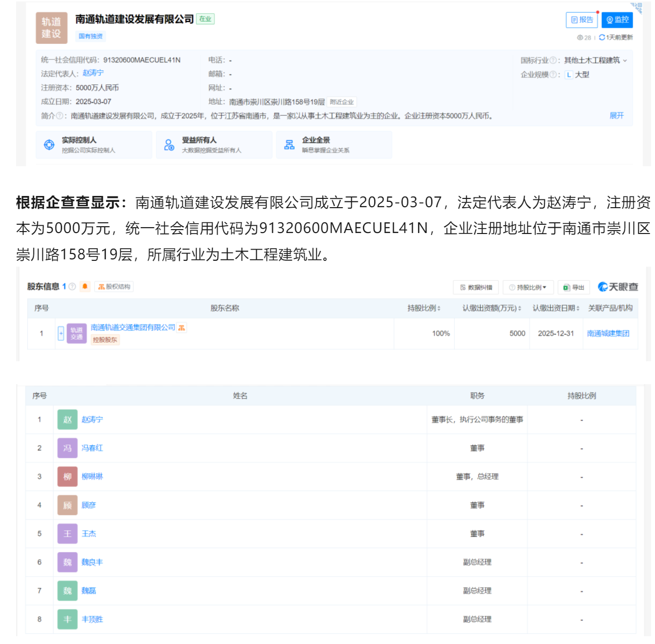Expand company intro with 展开 link
The image size is (655, 644).
[616, 116]
